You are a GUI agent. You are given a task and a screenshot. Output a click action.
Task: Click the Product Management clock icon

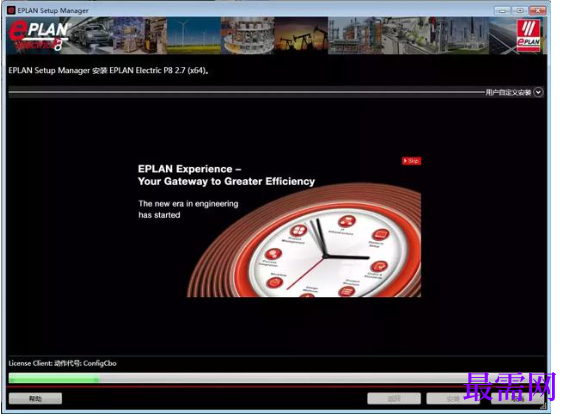pos(298,231)
